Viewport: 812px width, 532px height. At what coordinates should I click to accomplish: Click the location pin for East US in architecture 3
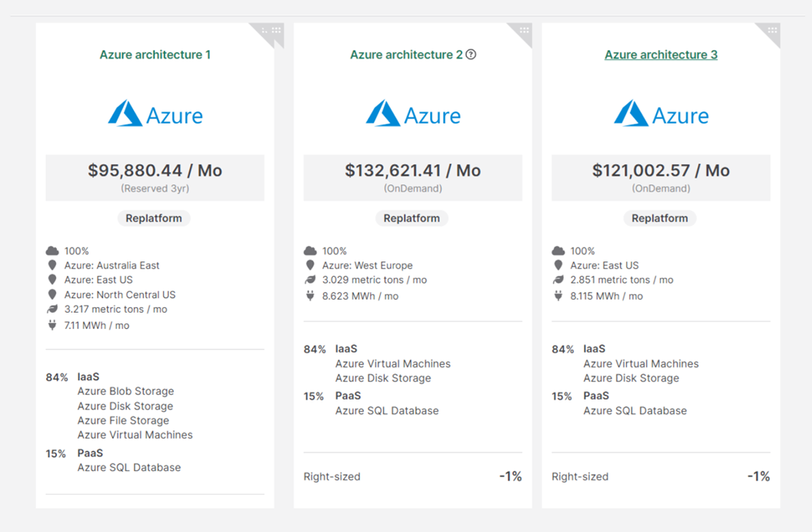tap(559, 266)
